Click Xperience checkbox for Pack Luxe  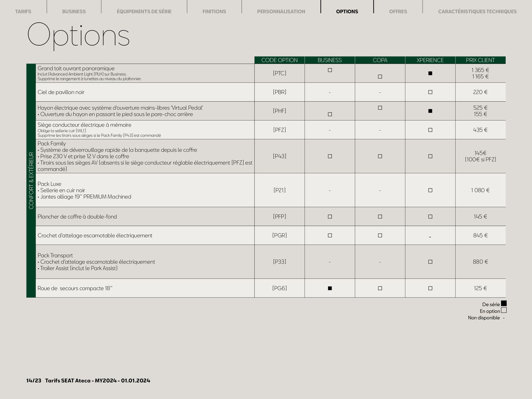click(430, 190)
